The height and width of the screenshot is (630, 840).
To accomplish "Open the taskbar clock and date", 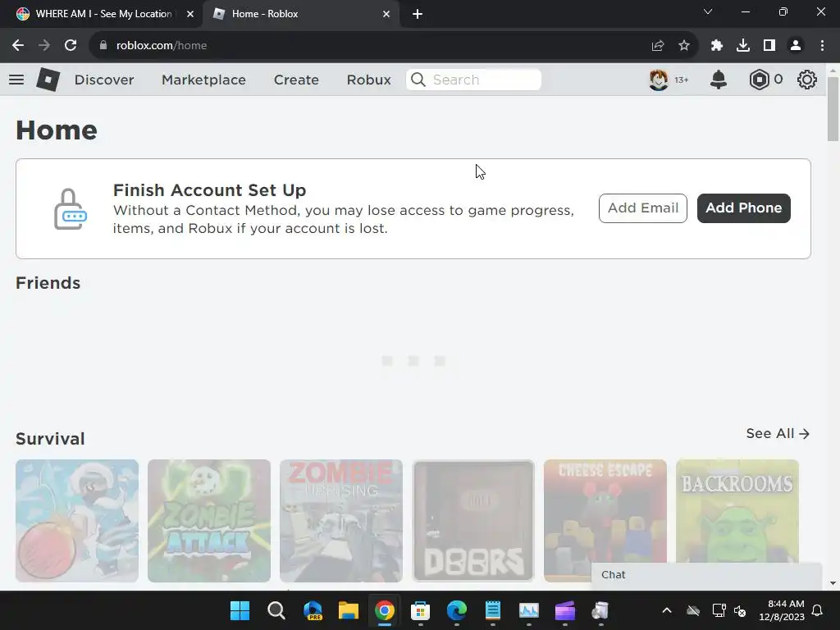I will 782,610.
